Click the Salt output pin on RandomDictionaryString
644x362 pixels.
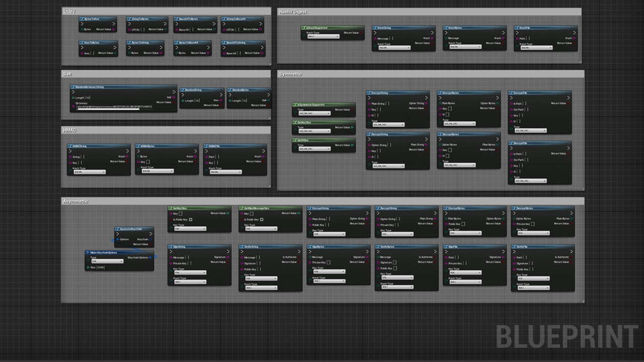pyautogui.click(x=174, y=98)
